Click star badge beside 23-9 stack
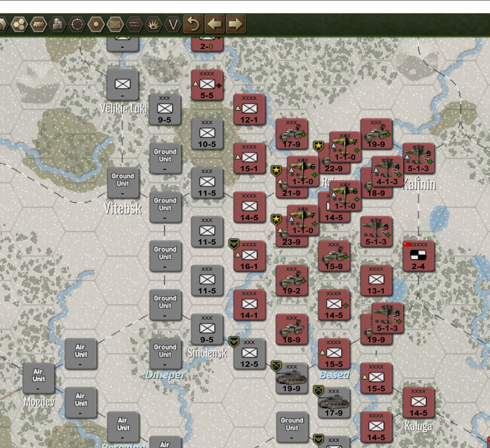The height and width of the screenshot is (448, 490). (276, 220)
